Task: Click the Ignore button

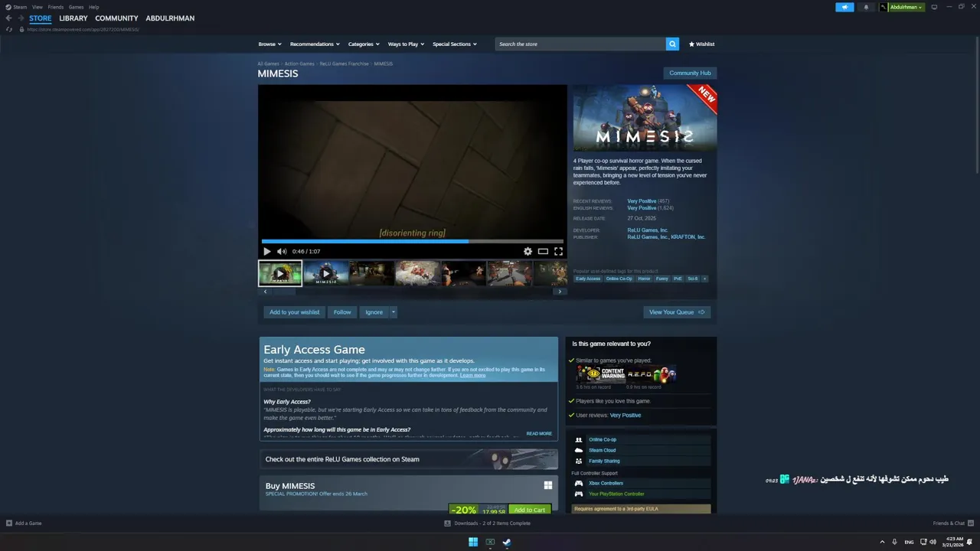Action: click(374, 312)
